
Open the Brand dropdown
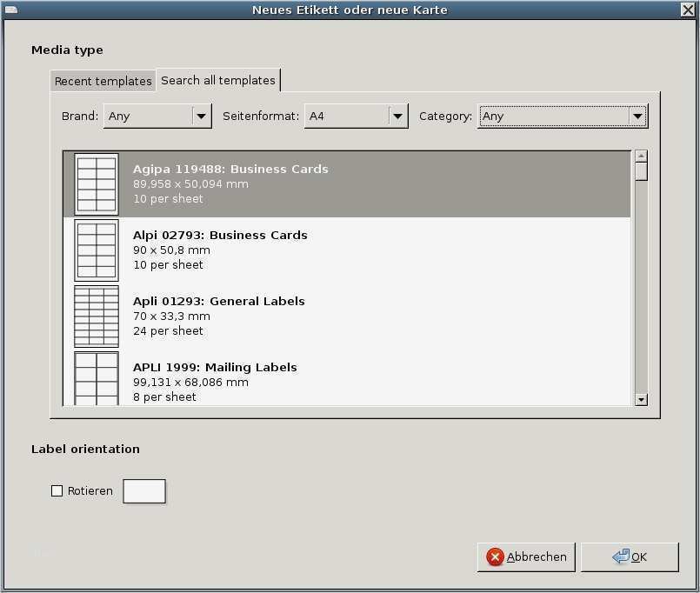(157, 117)
